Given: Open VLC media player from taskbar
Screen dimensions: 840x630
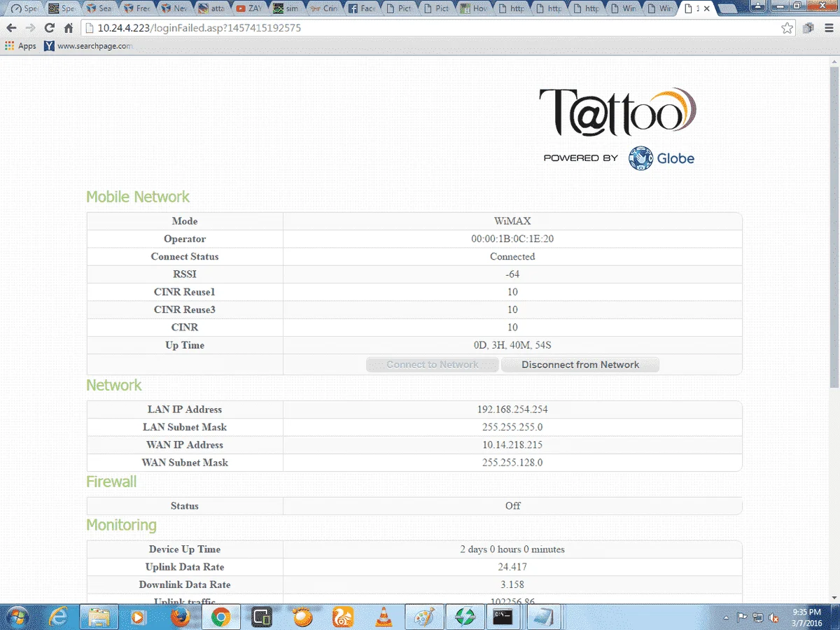Looking at the screenshot, I should click(x=384, y=617).
